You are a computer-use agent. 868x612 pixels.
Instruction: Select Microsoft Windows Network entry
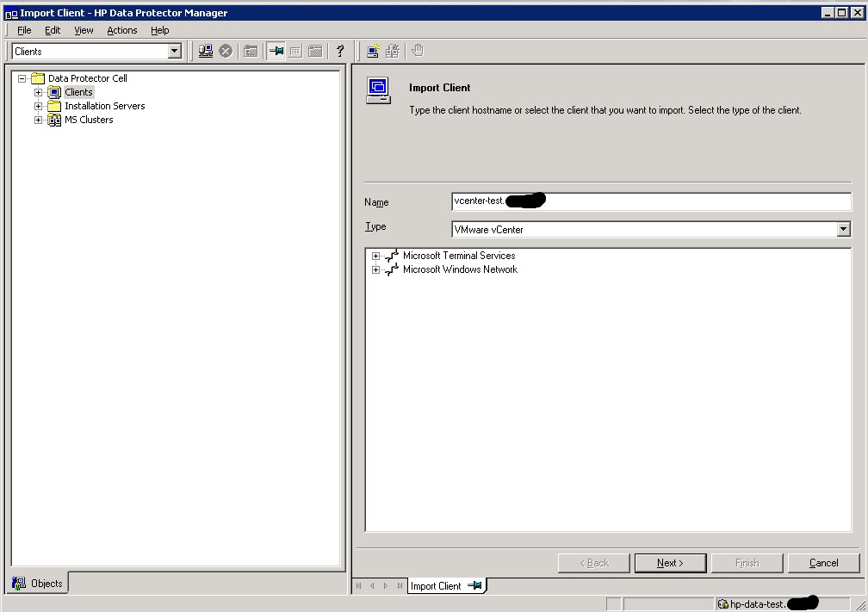(460, 269)
